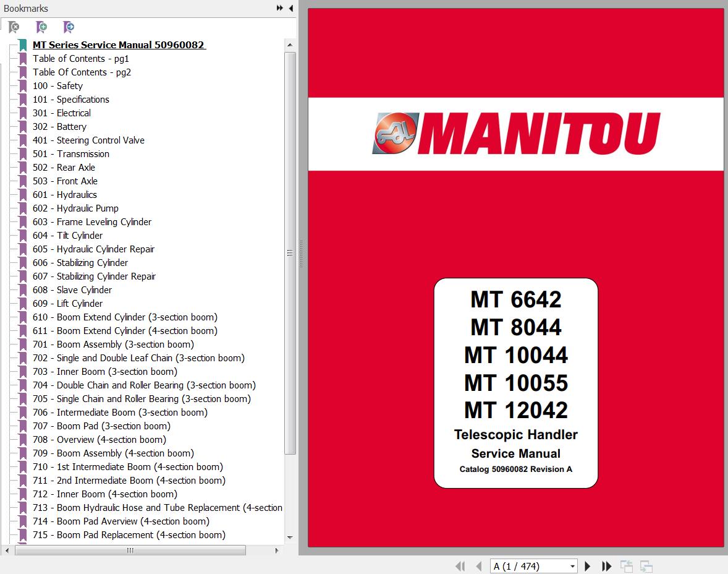The height and width of the screenshot is (574, 728).
Task: Click the vertical scrollbar thumb in bookmarks
Action: pos(290,253)
